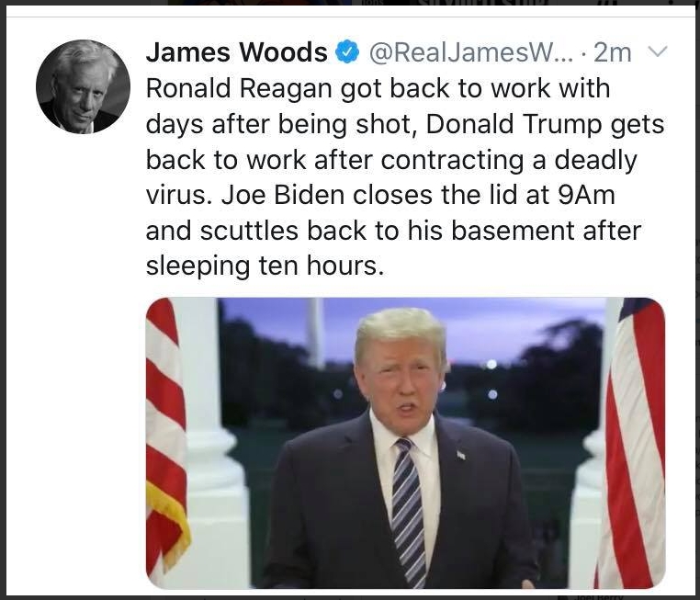Open James Woods' profile picture

click(x=83, y=86)
